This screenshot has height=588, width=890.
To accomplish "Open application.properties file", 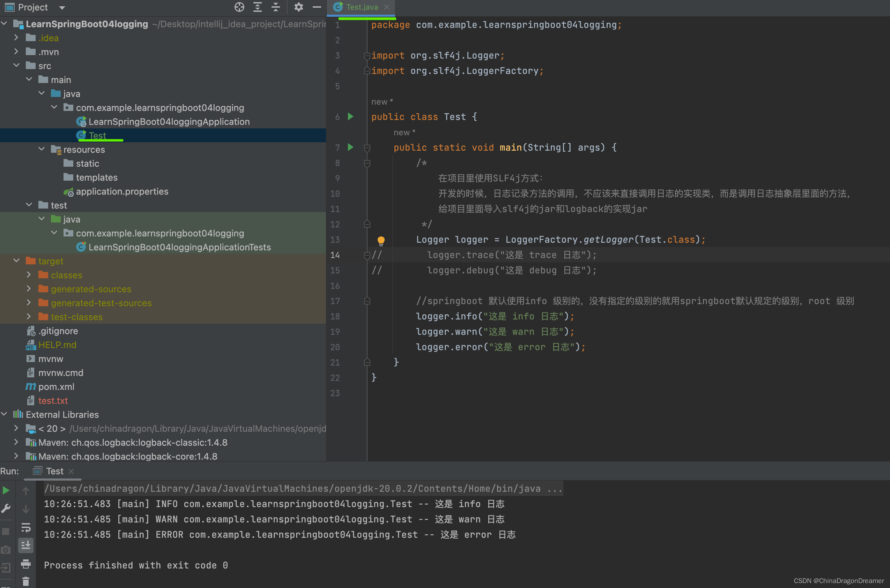I will (122, 191).
